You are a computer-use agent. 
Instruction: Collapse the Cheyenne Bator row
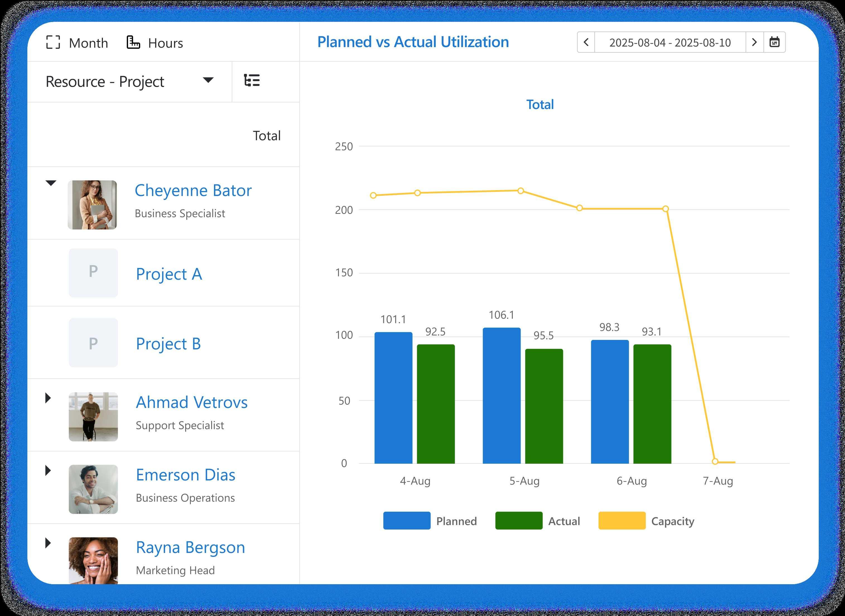51,183
